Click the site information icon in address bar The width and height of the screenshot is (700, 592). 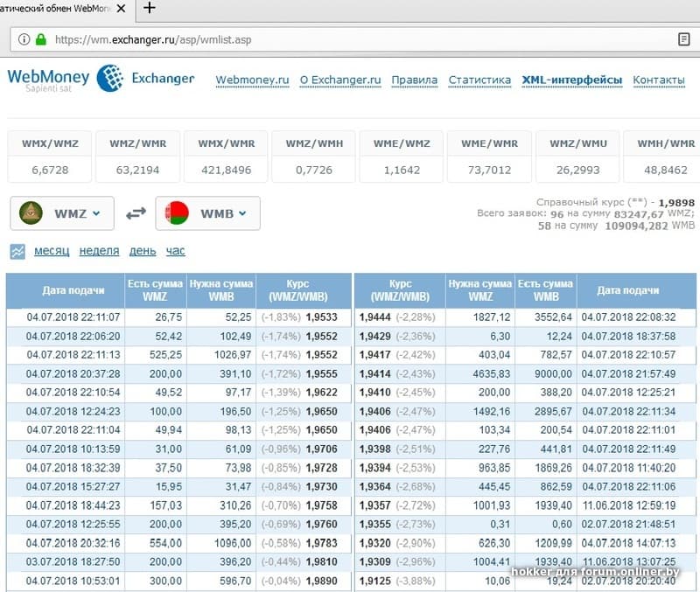coord(22,39)
